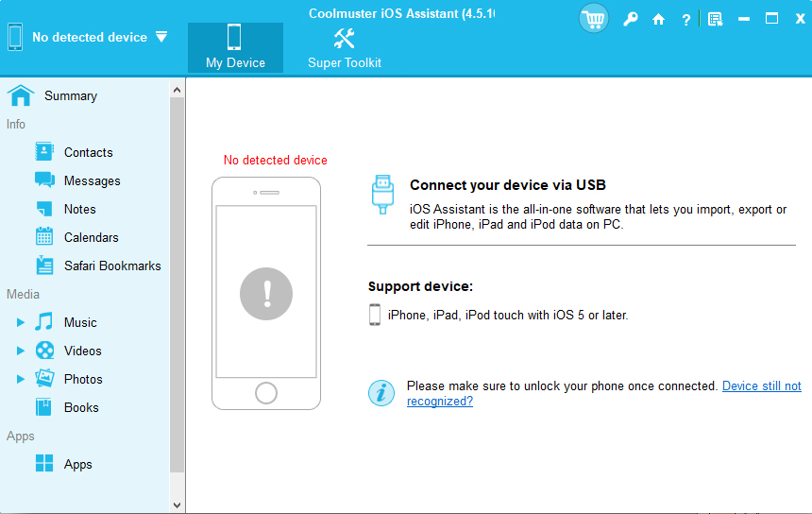This screenshot has width=812, height=514.
Task: Open the Messages category
Action: pyautogui.click(x=93, y=180)
